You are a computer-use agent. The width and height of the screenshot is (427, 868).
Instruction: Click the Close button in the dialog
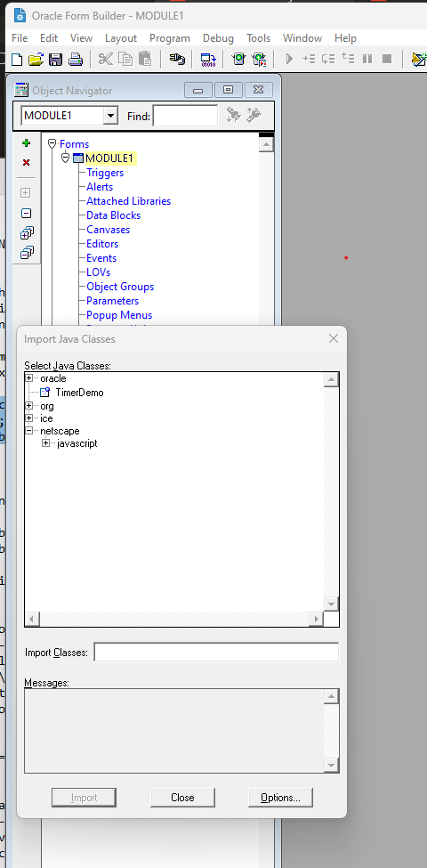pos(182,798)
